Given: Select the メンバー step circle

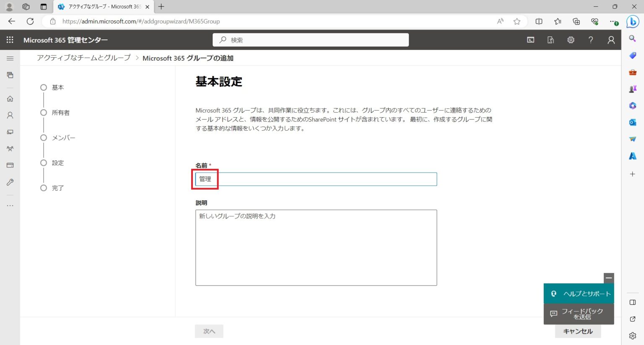Looking at the screenshot, I should (44, 138).
